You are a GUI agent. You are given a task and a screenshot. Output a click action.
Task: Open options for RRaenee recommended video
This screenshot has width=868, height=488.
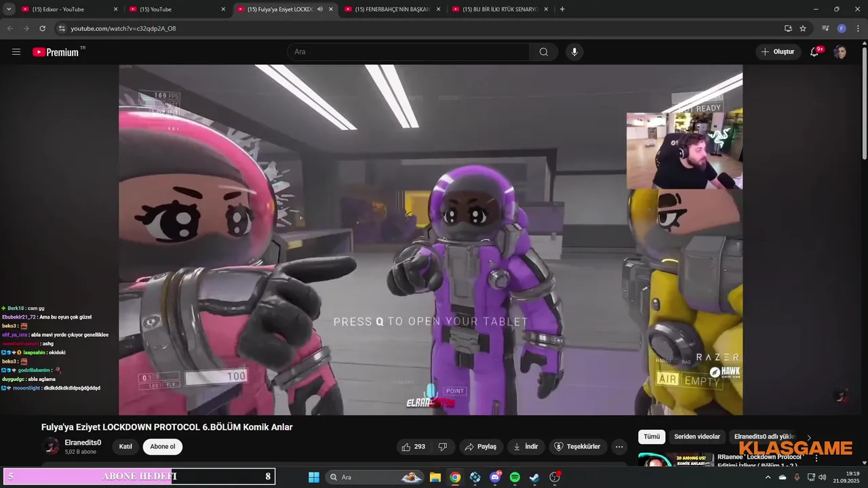(x=816, y=459)
